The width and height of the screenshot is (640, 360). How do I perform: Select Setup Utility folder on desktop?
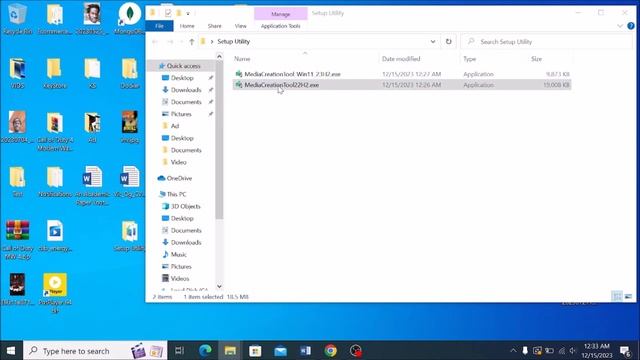click(130, 236)
